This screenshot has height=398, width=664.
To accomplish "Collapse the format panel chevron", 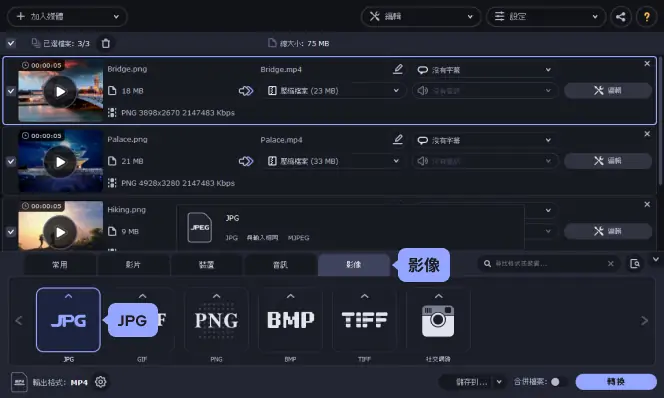I will click(656, 259).
